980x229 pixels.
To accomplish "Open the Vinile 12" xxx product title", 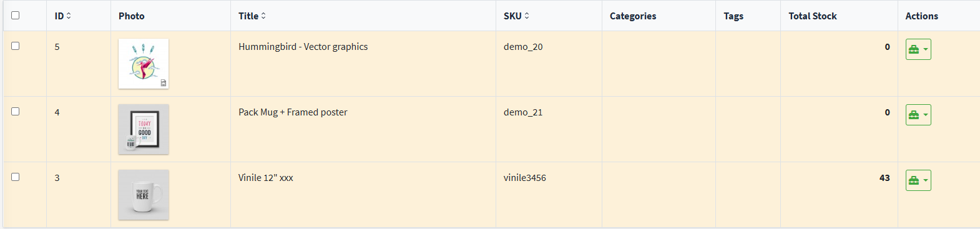I will (266, 178).
